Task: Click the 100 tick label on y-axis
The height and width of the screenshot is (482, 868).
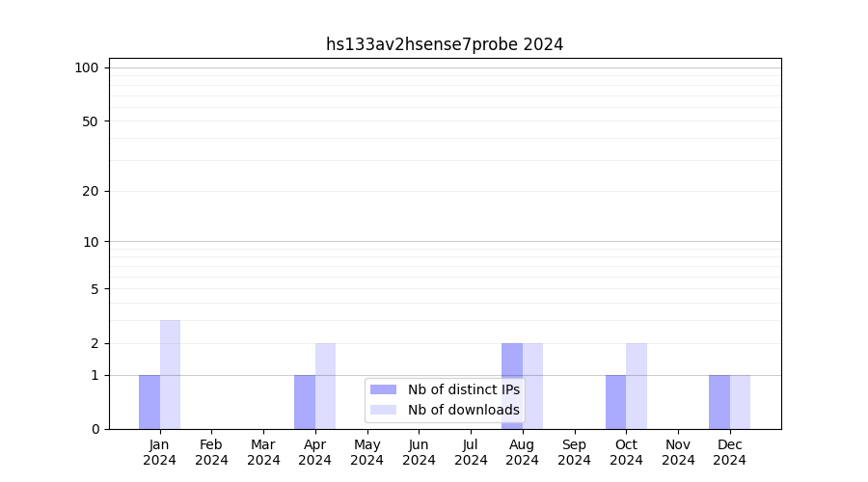Action: pos(87,67)
